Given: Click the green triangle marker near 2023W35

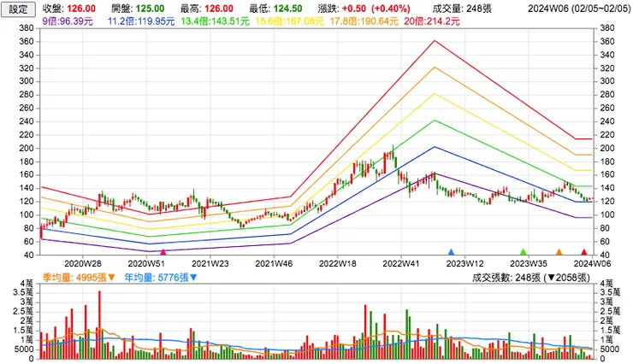Looking at the screenshot, I should point(524,252).
